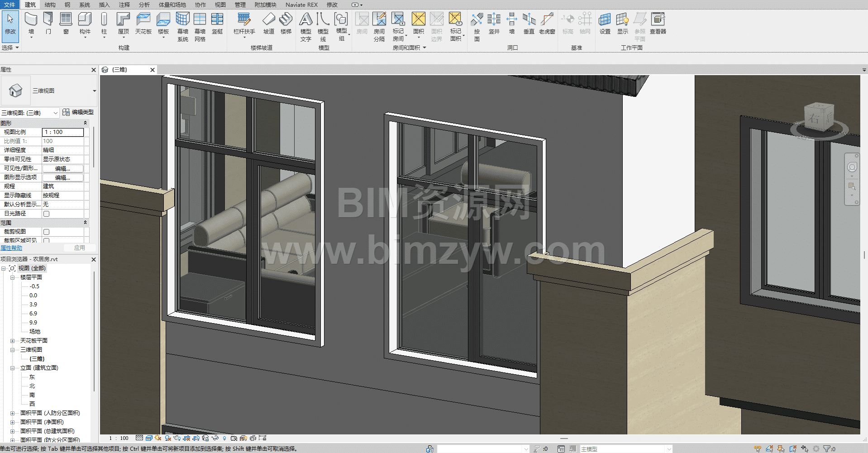The height and width of the screenshot is (453, 868).
Task: Select the 栏杆扶手 railing tool
Action: [x=244, y=24]
